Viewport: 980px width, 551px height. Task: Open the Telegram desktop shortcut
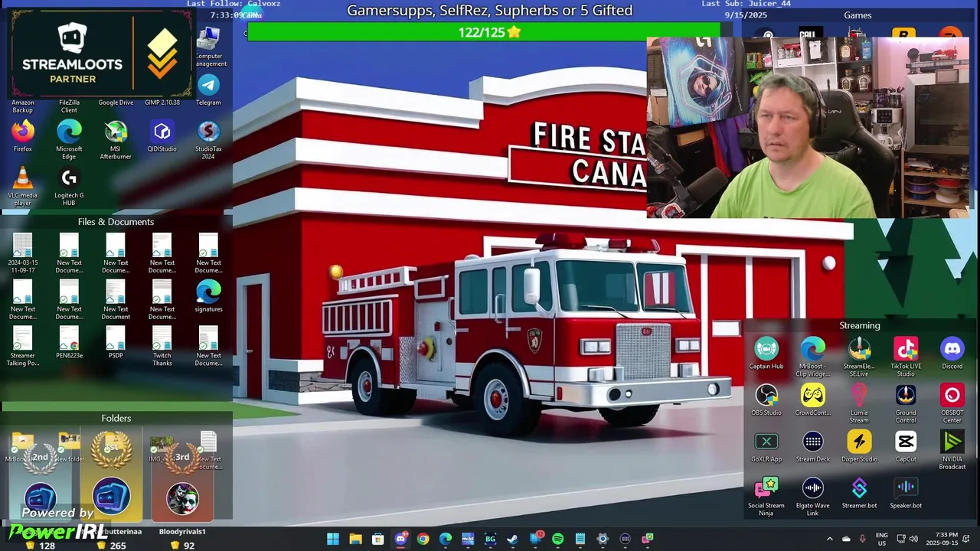coord(208,89)
